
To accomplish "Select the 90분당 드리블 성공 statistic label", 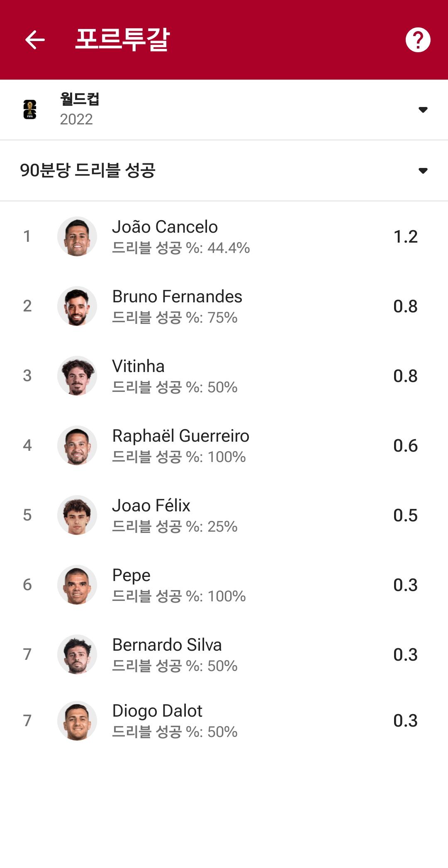I will [x=88, y=170].
